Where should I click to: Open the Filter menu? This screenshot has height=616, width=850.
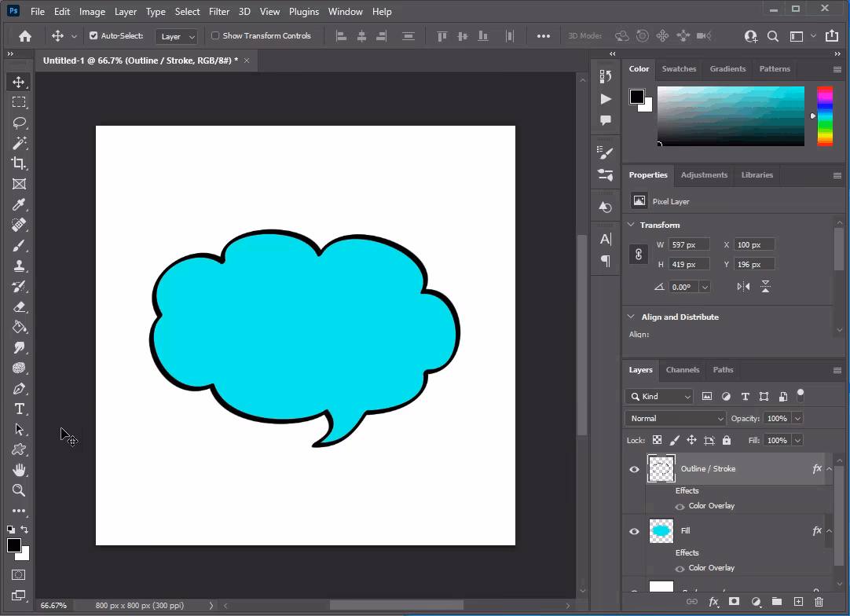pos(219,12)
